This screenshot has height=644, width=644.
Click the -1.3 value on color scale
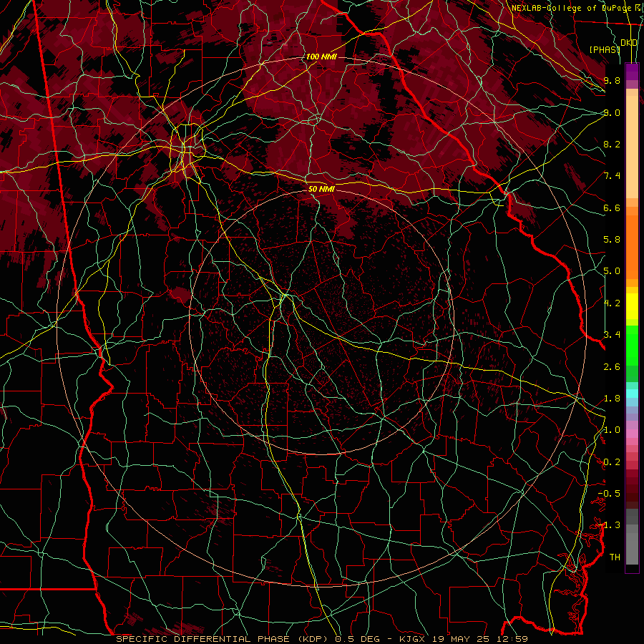click(x=610, y=525)
